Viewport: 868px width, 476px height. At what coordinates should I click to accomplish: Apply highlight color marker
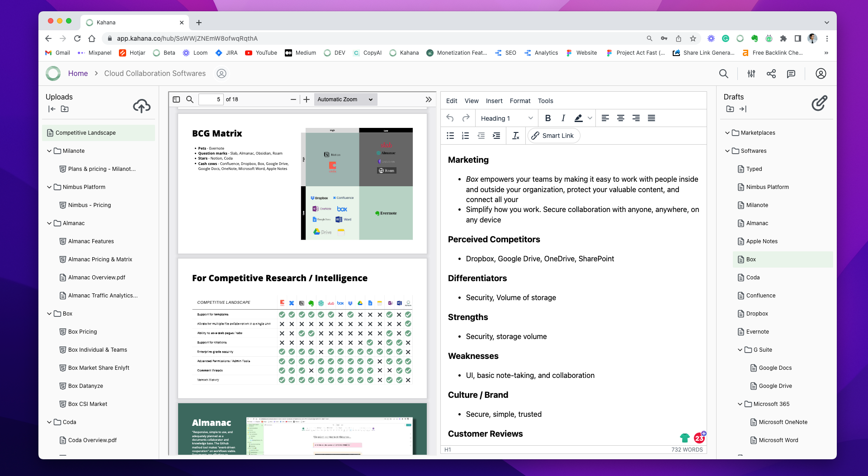click(578, 118)
